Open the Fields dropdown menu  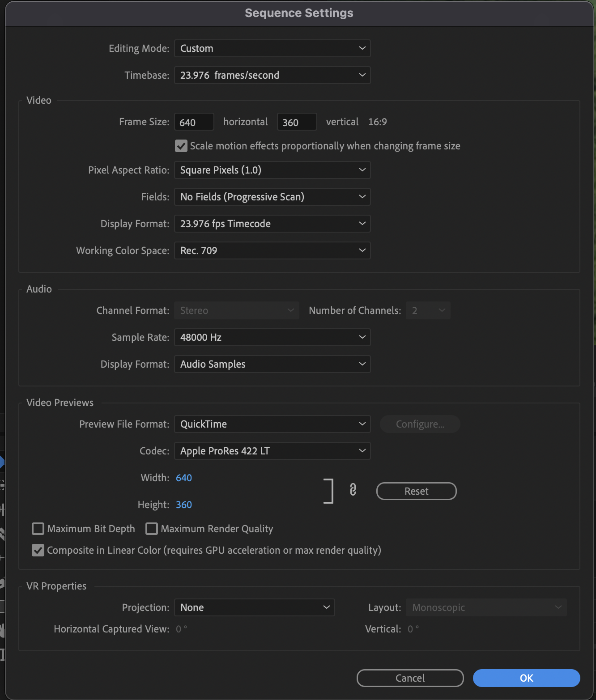272,197
